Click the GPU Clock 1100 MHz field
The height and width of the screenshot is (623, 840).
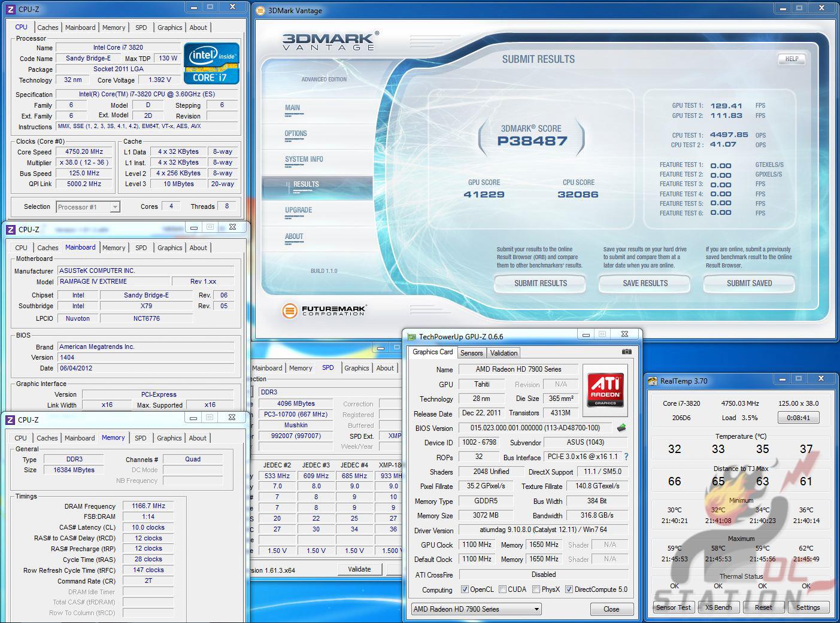click(x=477, y=545)
